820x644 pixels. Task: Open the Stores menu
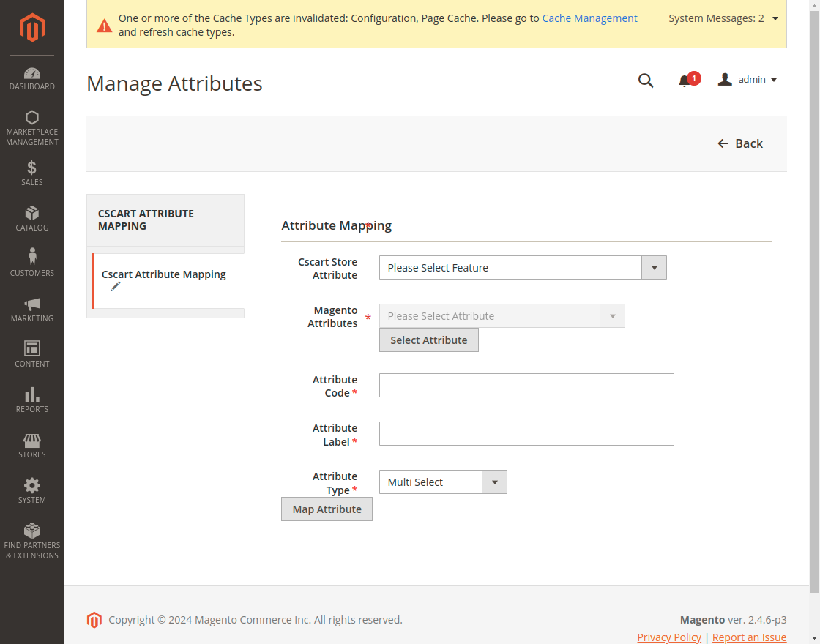point(32,445)
